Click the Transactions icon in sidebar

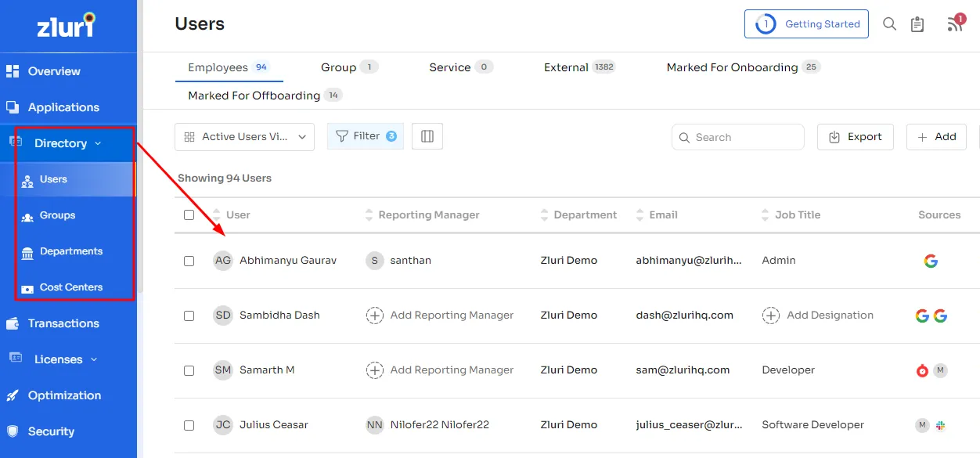[13, 323]
